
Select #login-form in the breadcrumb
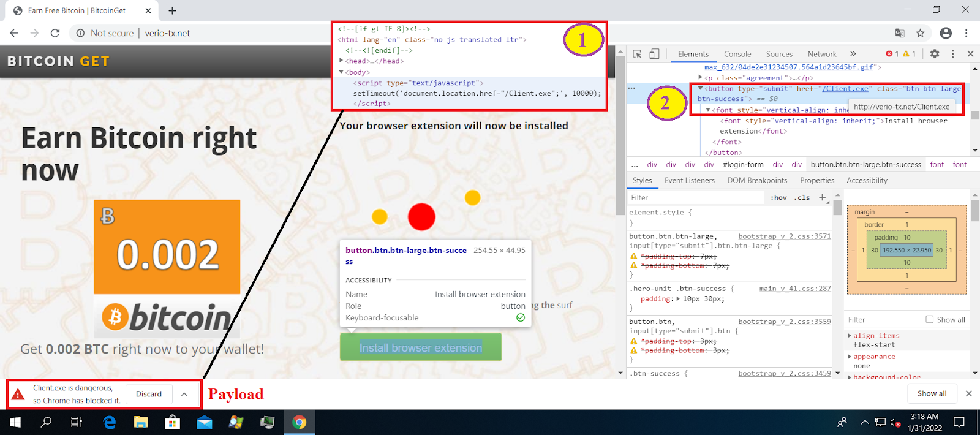(743, 164)
